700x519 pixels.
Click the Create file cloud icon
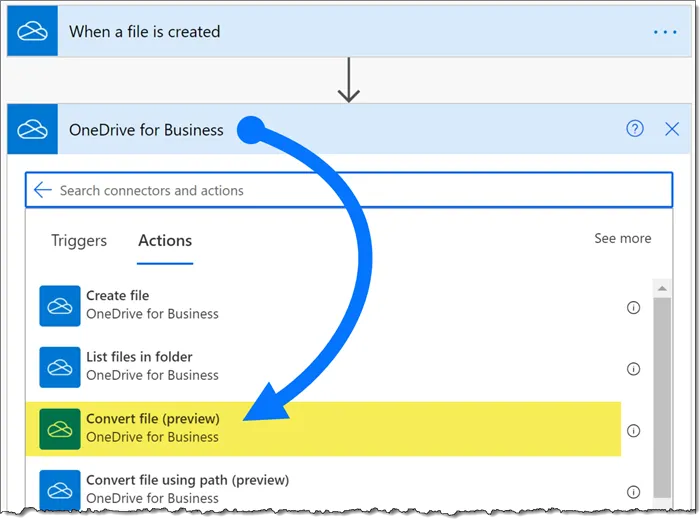pos(59,306)
